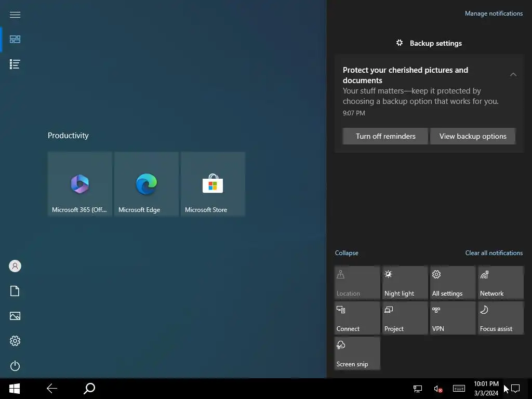Viewport: 532px width, 399px height.
Task: Switch to the All apps list icon
Action: [15, 64]
